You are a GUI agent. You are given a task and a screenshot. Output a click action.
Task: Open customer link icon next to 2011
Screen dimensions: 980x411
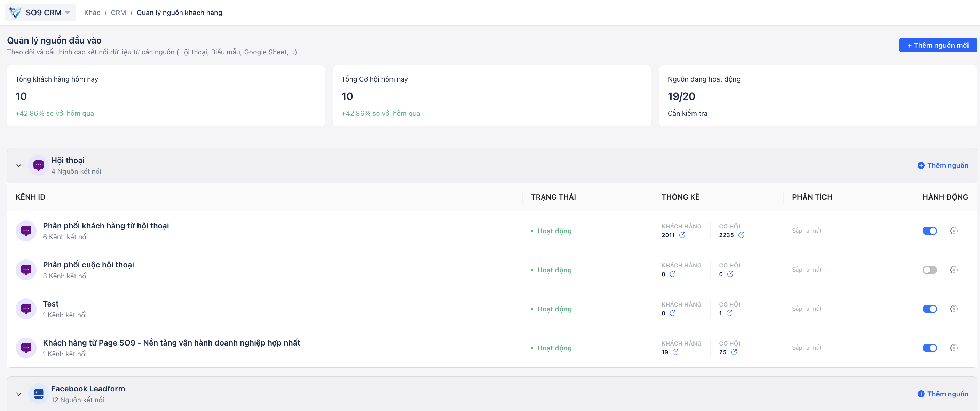(682, 235)
